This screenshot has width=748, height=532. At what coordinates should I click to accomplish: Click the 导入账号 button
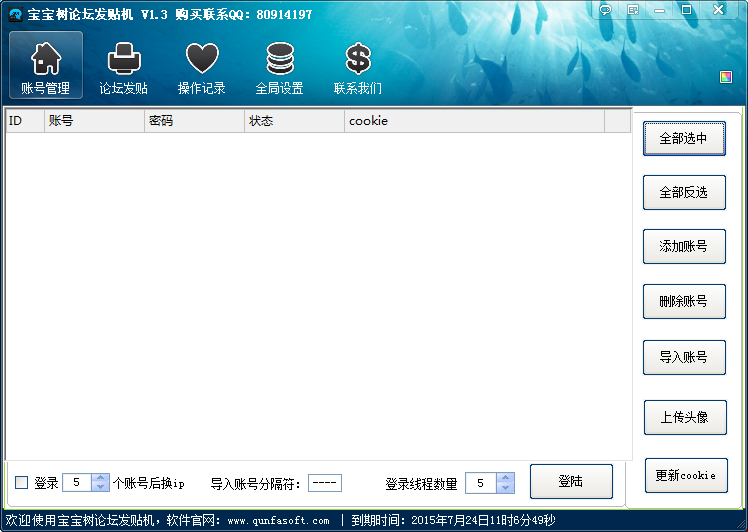[684, 357]
